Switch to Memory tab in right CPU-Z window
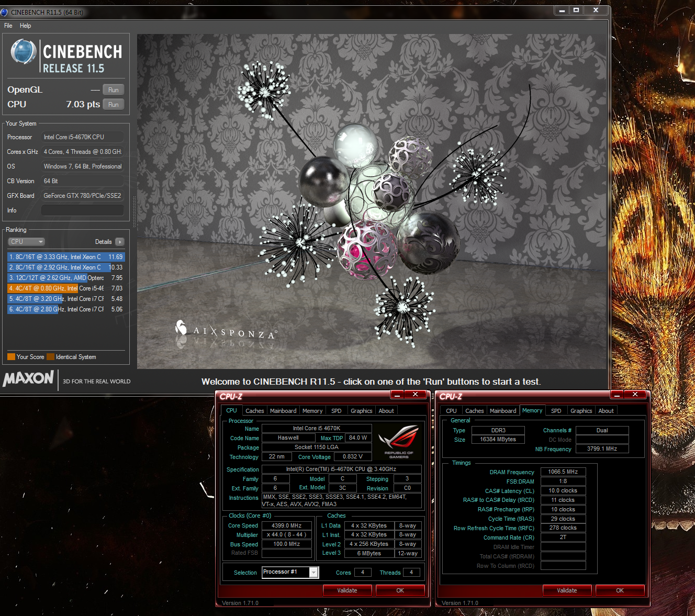Viewport: 695px width, 616px height. click(532, 410)
